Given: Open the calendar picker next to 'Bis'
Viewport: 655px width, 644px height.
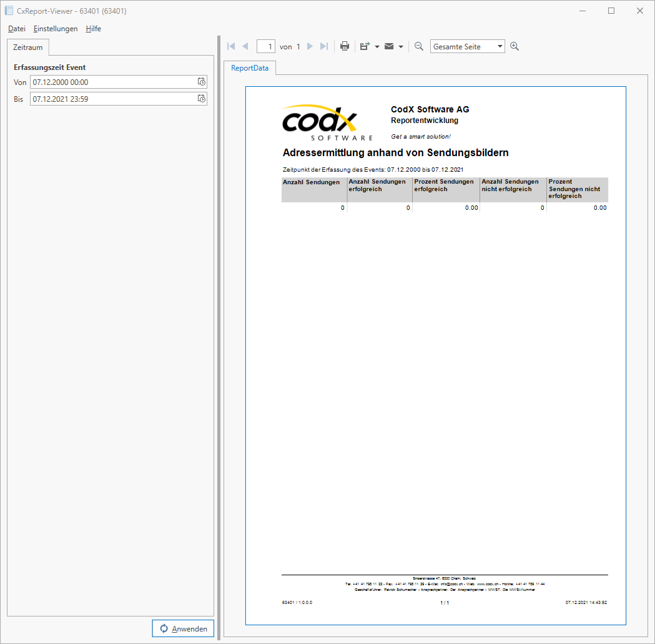Looking at the screenshot, I should point(201,98).
